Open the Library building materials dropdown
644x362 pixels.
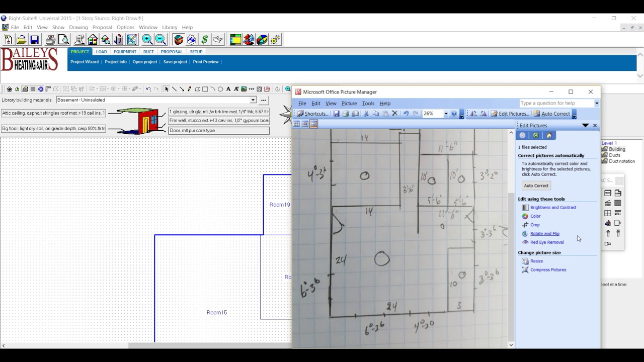253,100
